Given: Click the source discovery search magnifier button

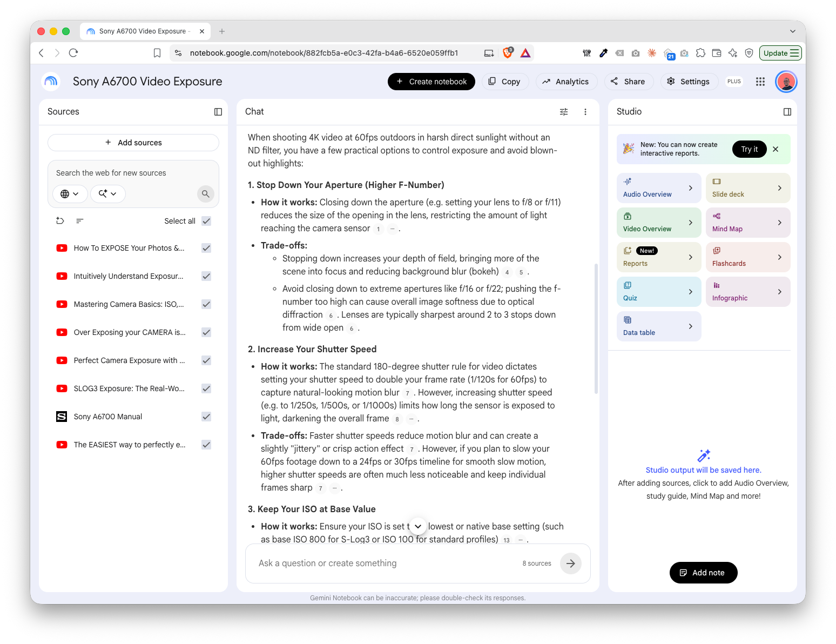Looking at the screenshot, I should [205, 193].
